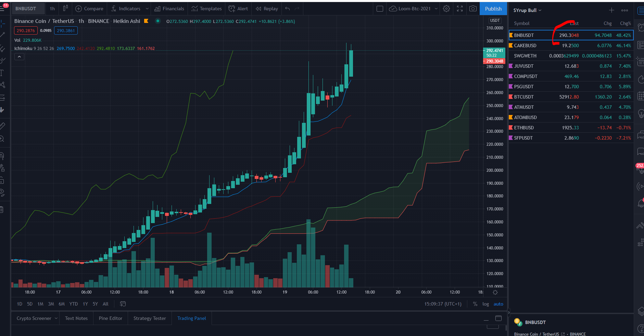
Task: Open the go-to-date calendar icon
Action: coord(123,304)
